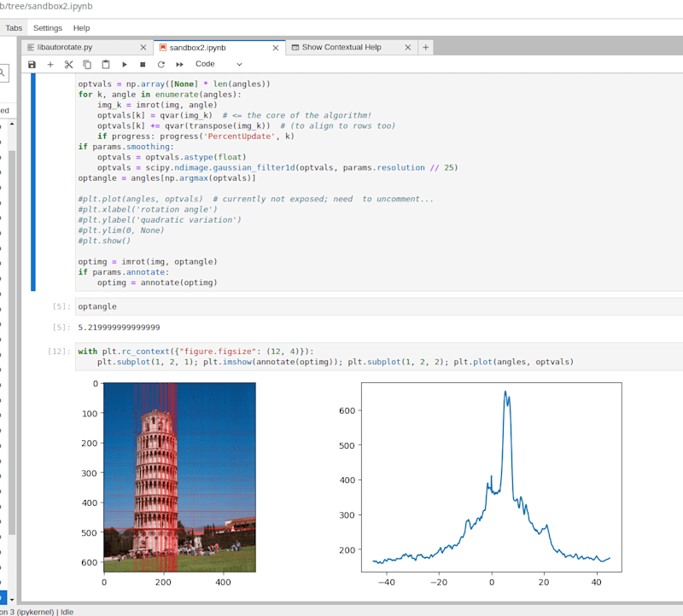This screenshot has height=616, width=683.
Task: Click the gaussian_filter1d code line
Action: [277, 167]
